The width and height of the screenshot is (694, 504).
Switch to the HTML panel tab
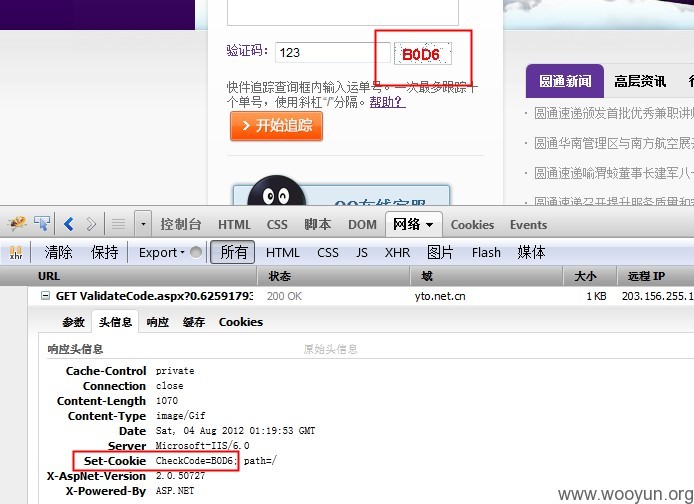(x=234, y=225)
